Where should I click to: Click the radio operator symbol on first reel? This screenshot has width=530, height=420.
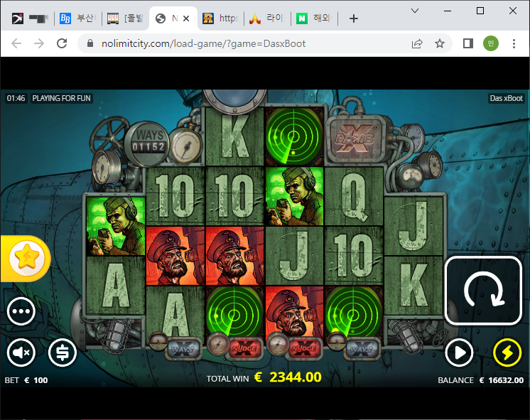pyautogui.click(x=115, y=227)
